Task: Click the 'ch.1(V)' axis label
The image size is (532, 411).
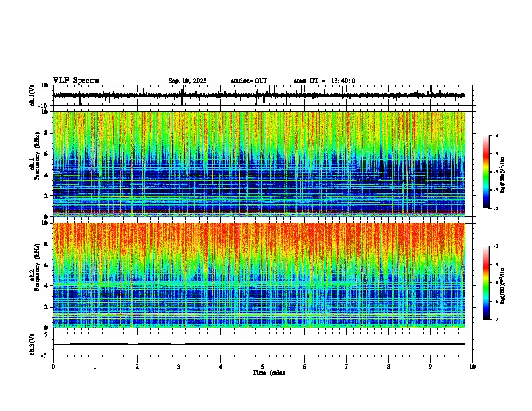Action: tap(32, 95)
